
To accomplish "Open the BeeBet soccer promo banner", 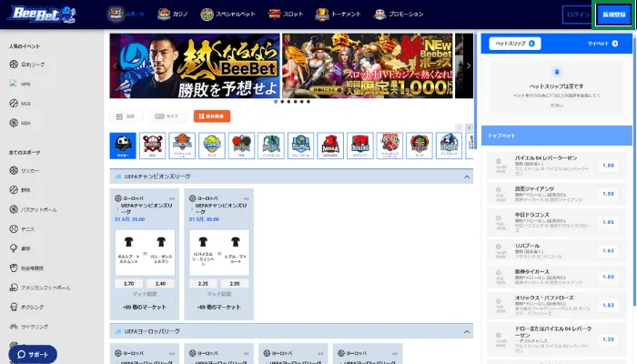I will pos(195,66).
